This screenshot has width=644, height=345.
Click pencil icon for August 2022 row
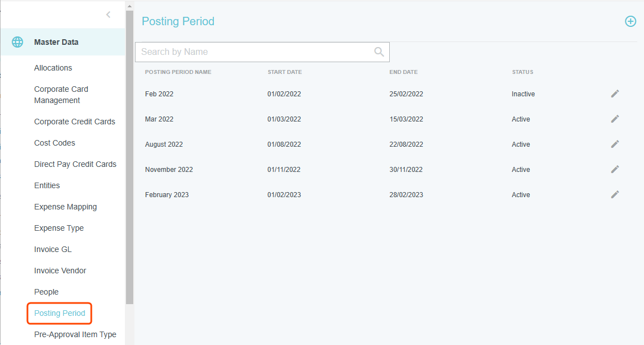tap(615, 144)
